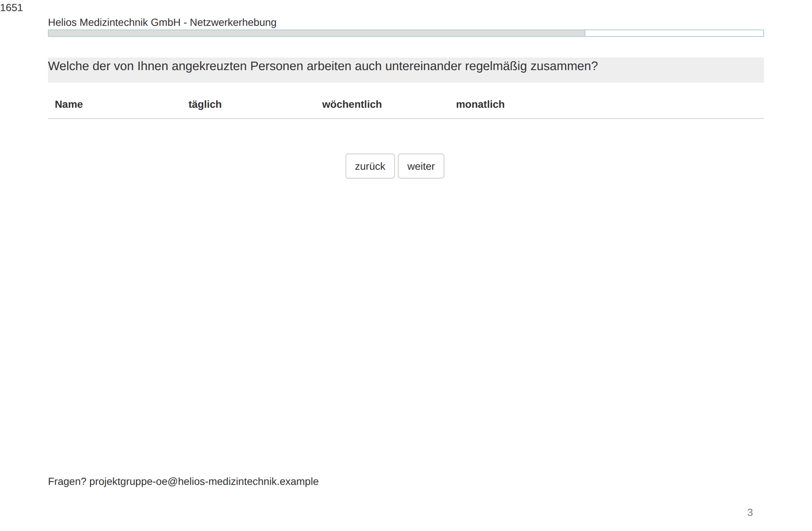The width and height of the screenshot is (812, 531).
Task: Continue with the weiter button
Action: (x=420, y=166)
